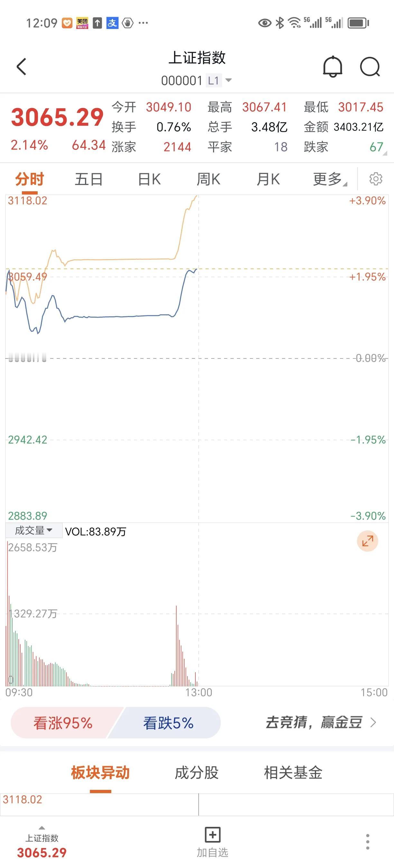Image resolution: width=394 pixels, height=868 pixels.
Task: Tap the 13:00 volume spike on chart
Action: 176,646
